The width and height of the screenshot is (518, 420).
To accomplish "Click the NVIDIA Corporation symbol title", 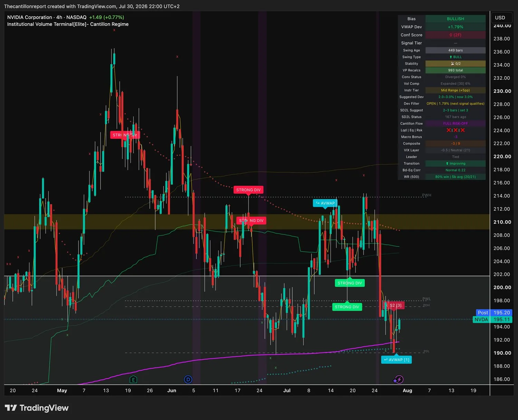I will pyautogui.click(x=30, y=17).
